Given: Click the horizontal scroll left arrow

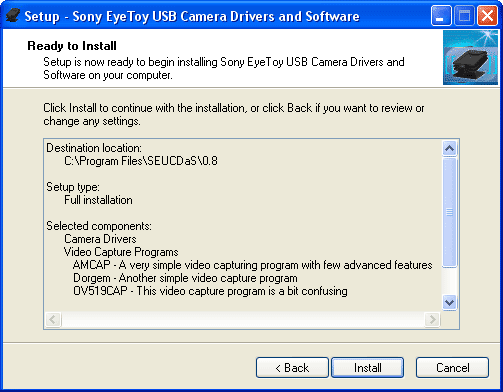Looking at the screenshot, I should (53, 320).
